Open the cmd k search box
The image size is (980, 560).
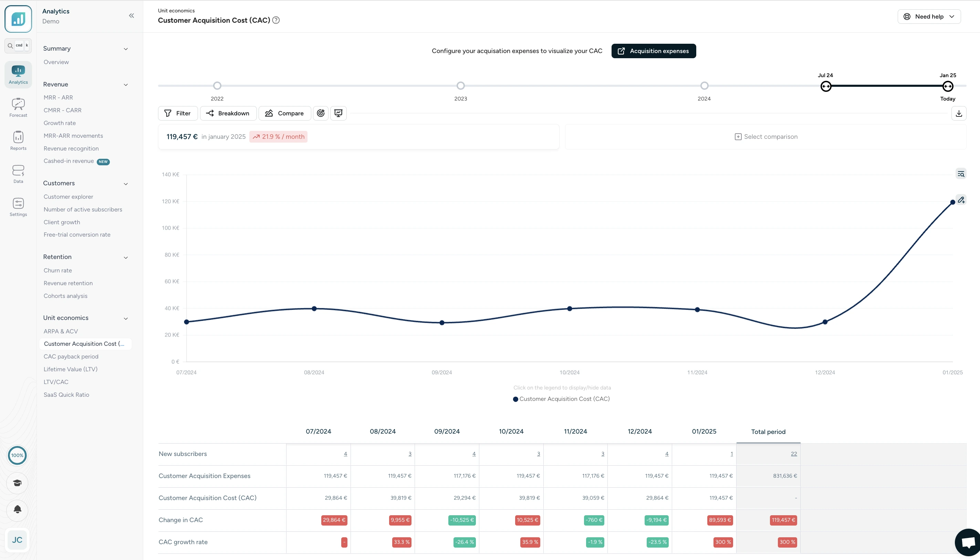18,46
